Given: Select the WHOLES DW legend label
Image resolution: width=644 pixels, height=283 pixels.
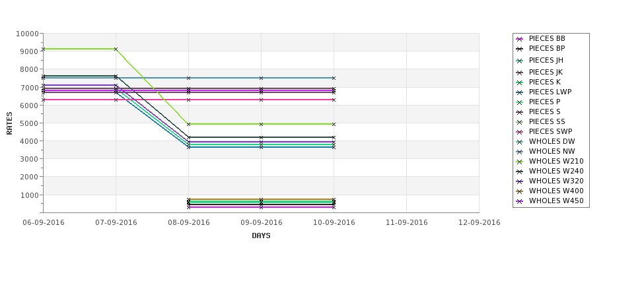Looking at the screenshot, I should click(x=552, y=141).
